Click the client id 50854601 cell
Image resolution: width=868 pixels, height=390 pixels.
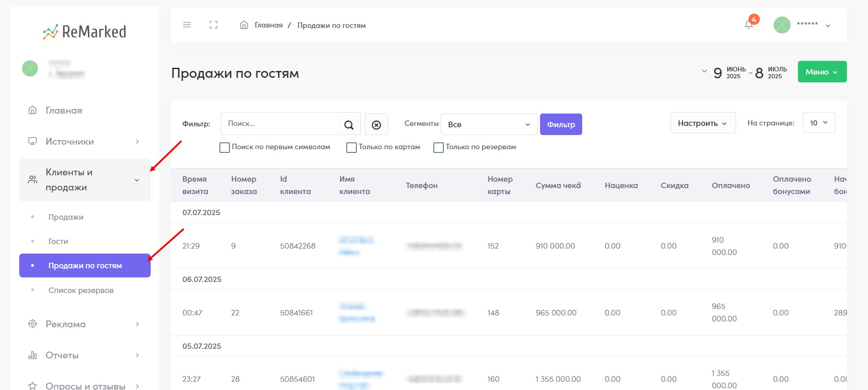(x=297, y=379)
